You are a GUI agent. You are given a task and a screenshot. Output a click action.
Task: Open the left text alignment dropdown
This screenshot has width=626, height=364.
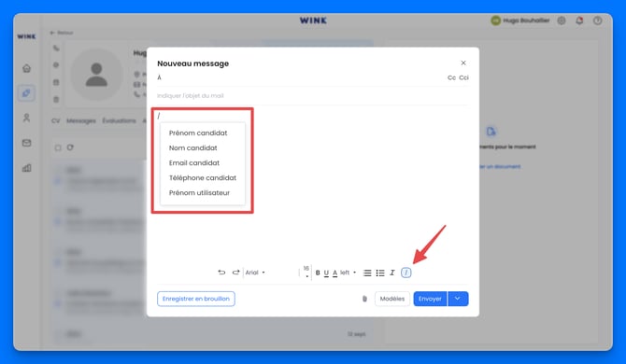coord(348,273)
